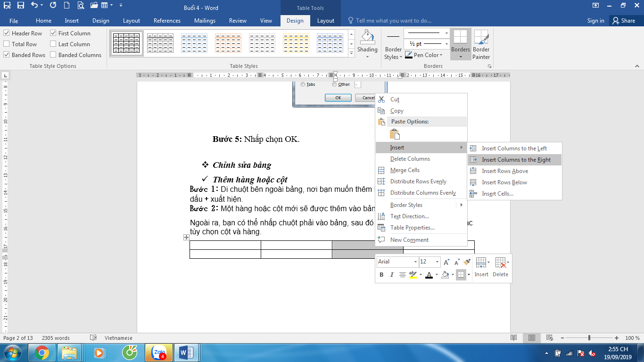
Task: Click the Undo arrow icon
Action: 34,6
